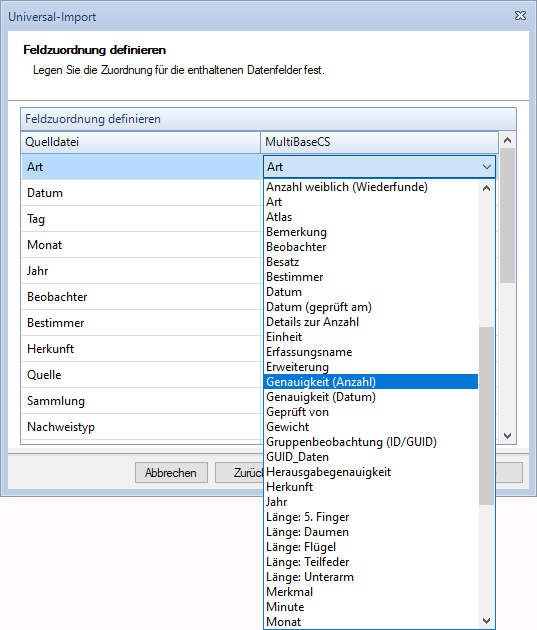Click the Abbrechen button
Image resolution: width=537 pixels, height=630 pixels.
click(171, 472)
